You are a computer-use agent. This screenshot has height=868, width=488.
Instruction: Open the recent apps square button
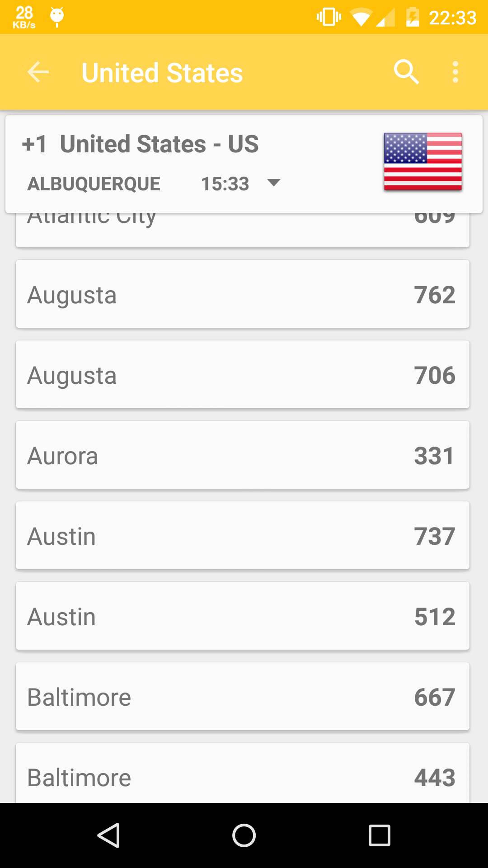tap(380, 835)
